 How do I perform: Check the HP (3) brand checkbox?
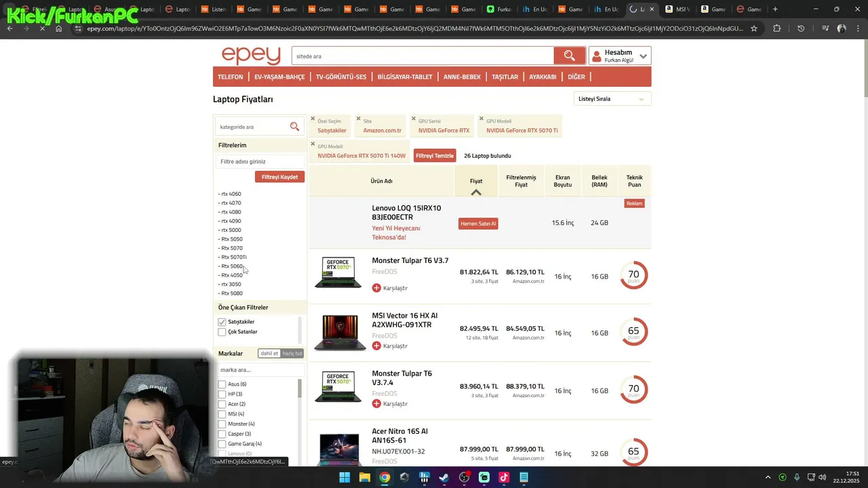222,394
